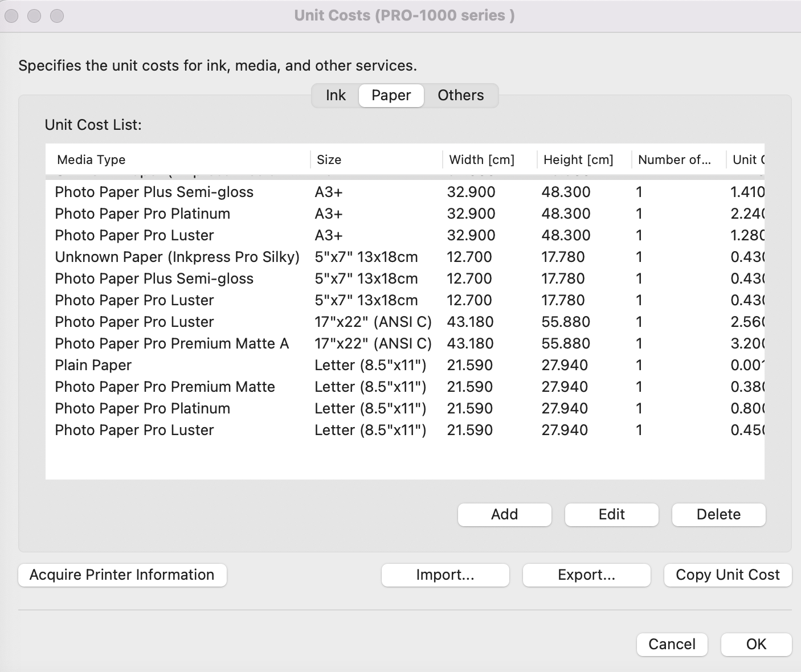Image resolution: width=801 pixels, height=672 pixels.
Task: Switch to the Ink tab
Action: 334,95
